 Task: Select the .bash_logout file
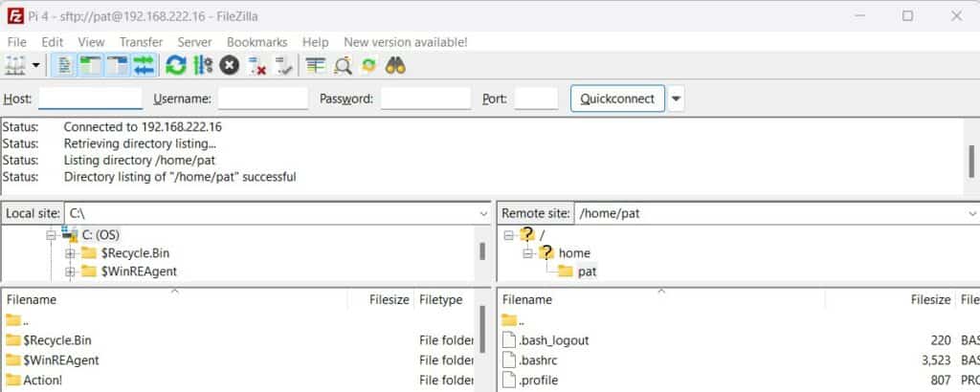[554, 340]
